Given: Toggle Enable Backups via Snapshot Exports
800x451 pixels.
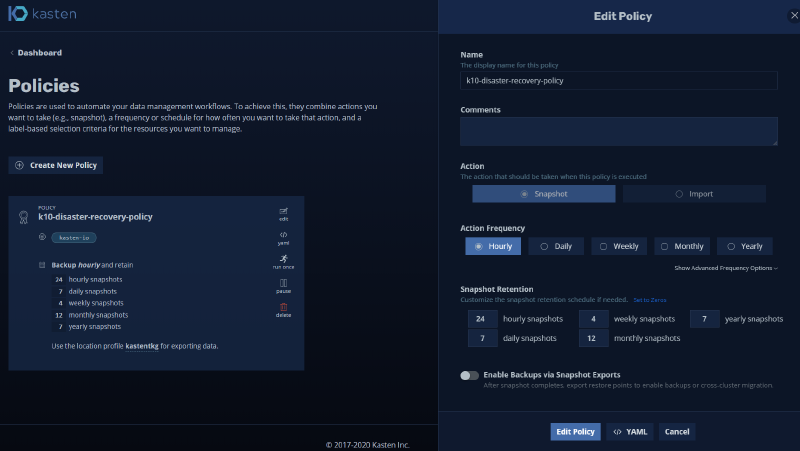Looking at the screenshot, I should 469,375.
